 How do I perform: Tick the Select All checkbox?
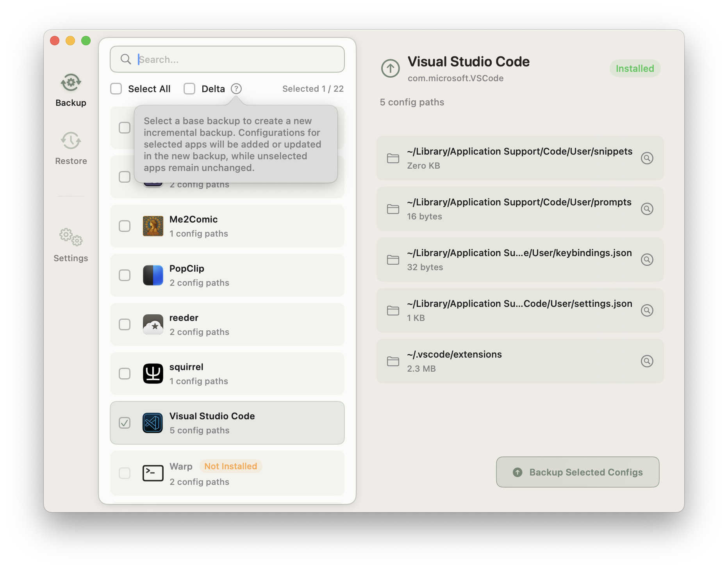116,89
